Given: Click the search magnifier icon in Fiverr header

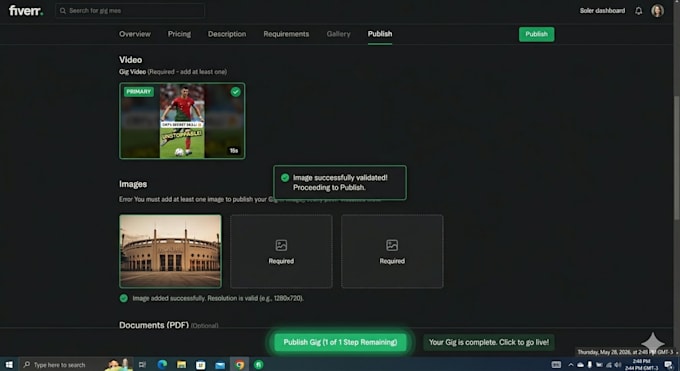Looking at the screenshot, I should coord(63,10).
